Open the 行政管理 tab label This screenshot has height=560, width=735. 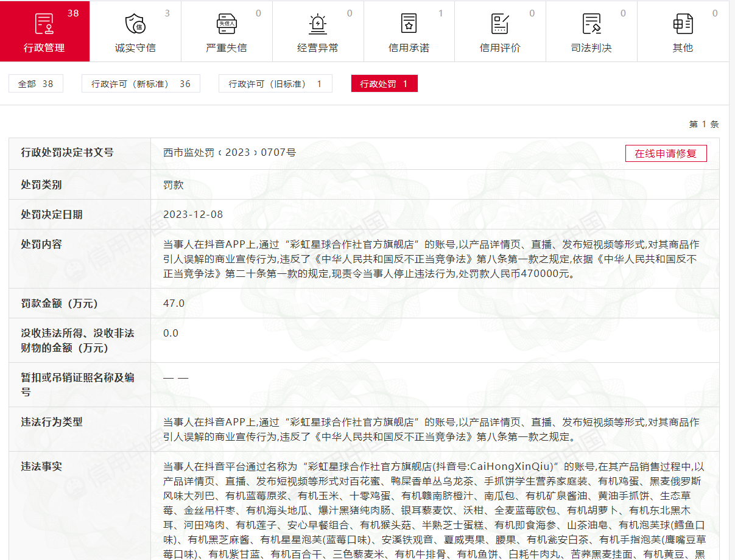point(44,47)
